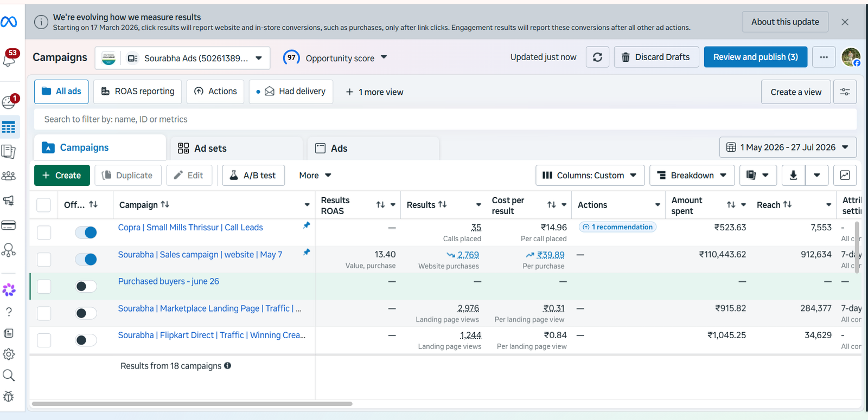The height and width of the screenshot is (420, 868).
Task: Open Billing and payments card icon
Action: [9, 225]
